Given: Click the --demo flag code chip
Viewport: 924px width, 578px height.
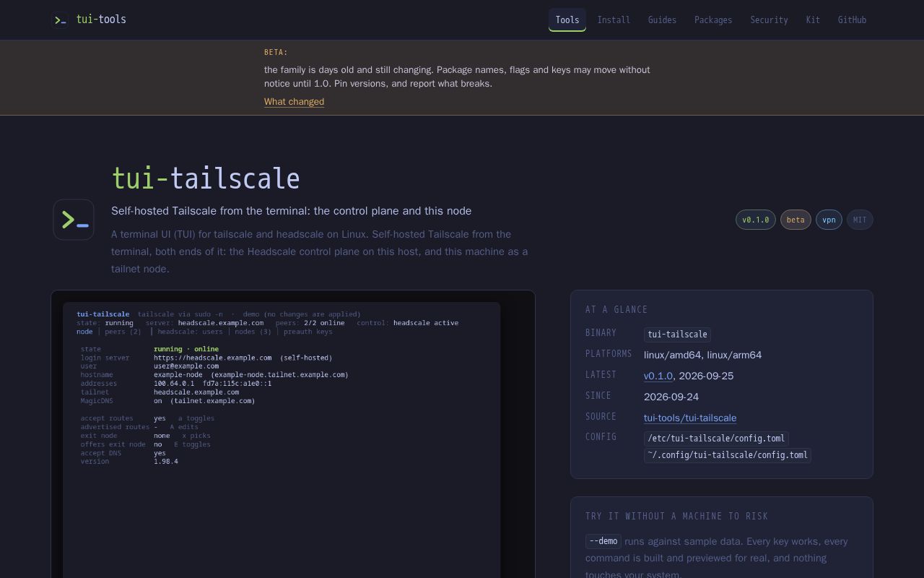Looking at the screenshot, I should [603, 541].
